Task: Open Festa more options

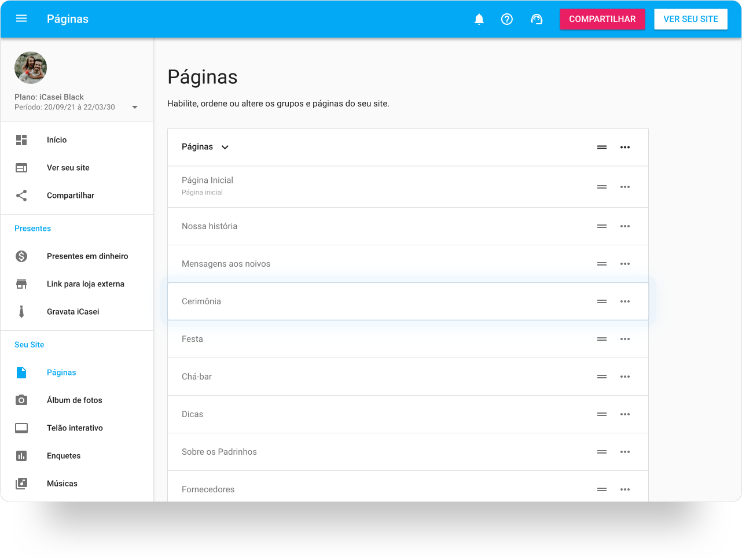Action: [625, 339]
